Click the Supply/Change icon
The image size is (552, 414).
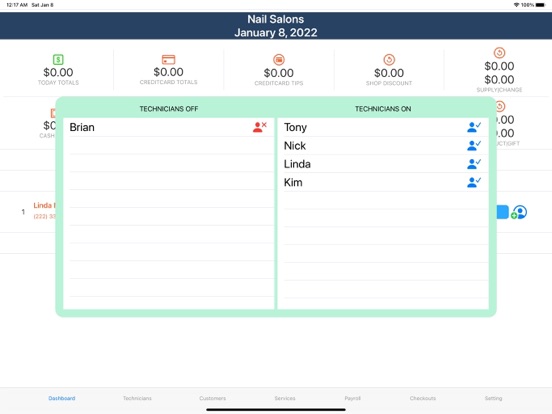click(x=499, y=53)
